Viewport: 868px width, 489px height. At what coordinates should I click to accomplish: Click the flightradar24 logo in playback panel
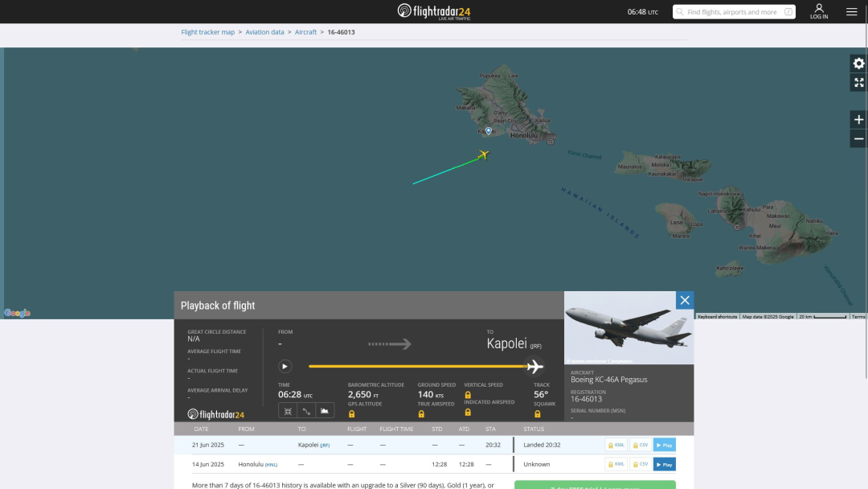[x=216, y=414]
